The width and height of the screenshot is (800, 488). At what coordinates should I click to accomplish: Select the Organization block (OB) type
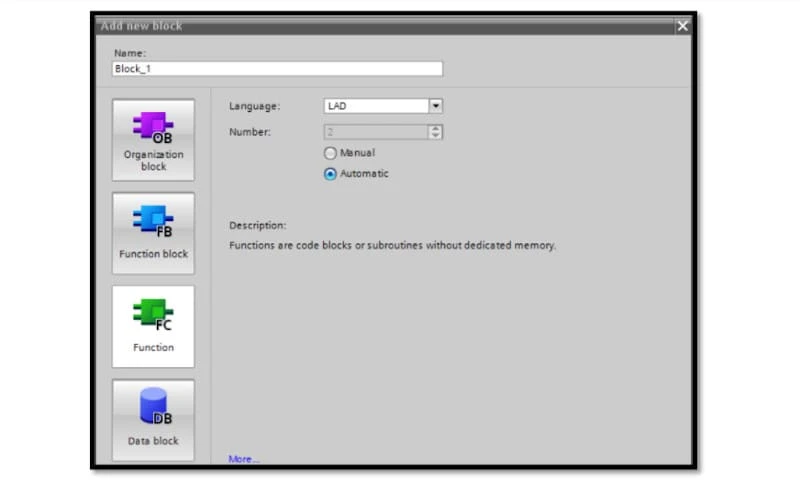153,140
